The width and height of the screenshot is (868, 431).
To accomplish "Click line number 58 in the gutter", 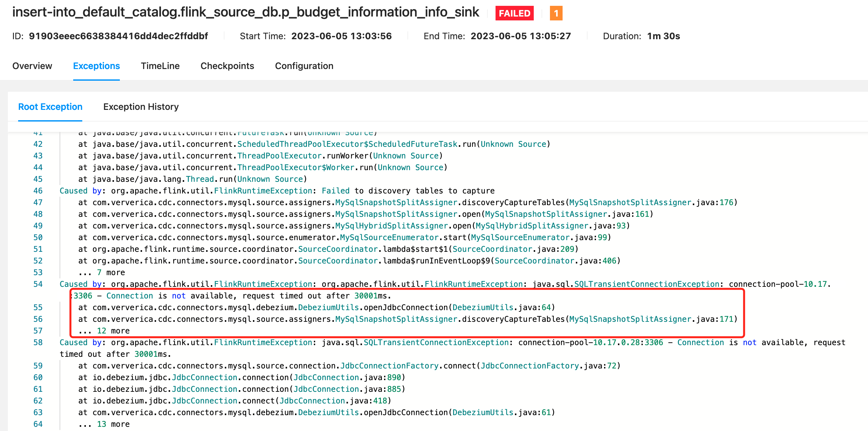I will (x=38, y=343).
